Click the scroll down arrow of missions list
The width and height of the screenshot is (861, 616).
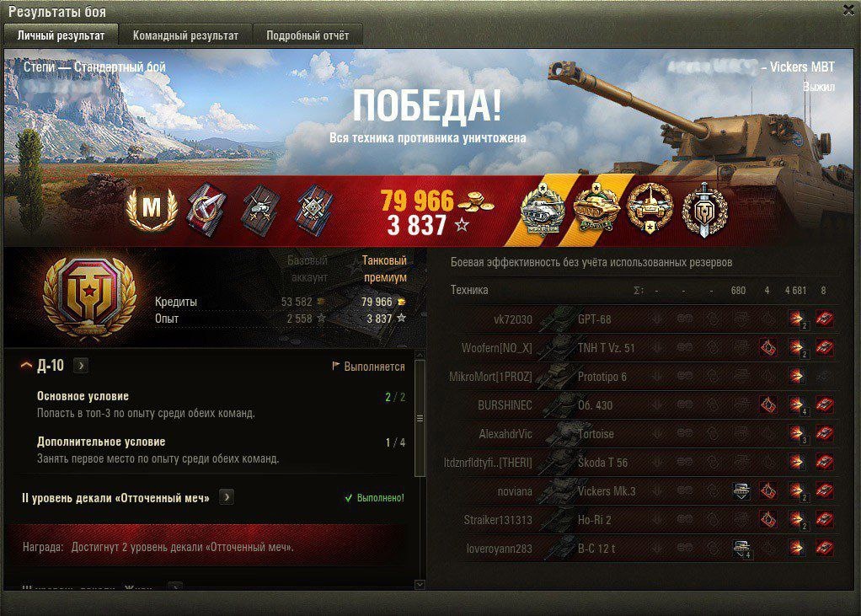[420, 585]
